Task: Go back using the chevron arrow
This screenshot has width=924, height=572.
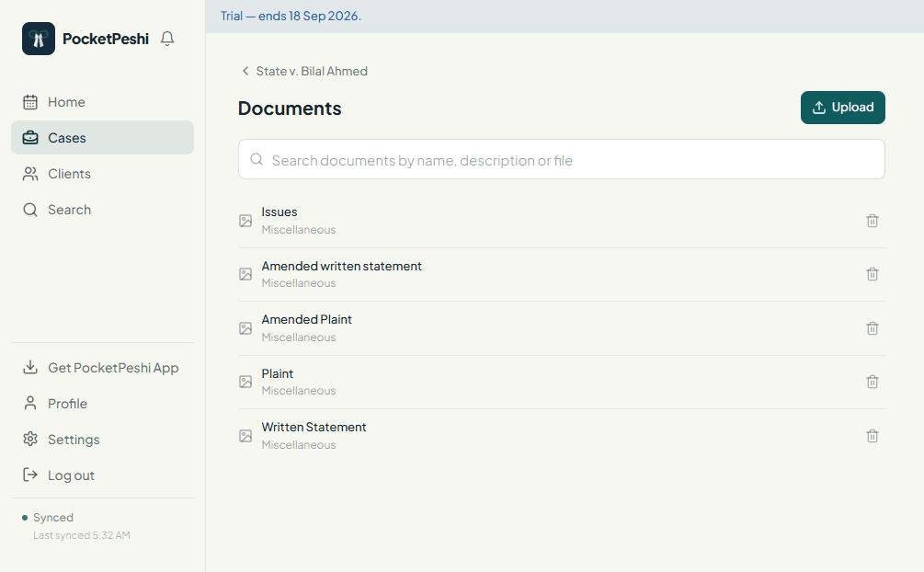Action: tap(245, 71)
